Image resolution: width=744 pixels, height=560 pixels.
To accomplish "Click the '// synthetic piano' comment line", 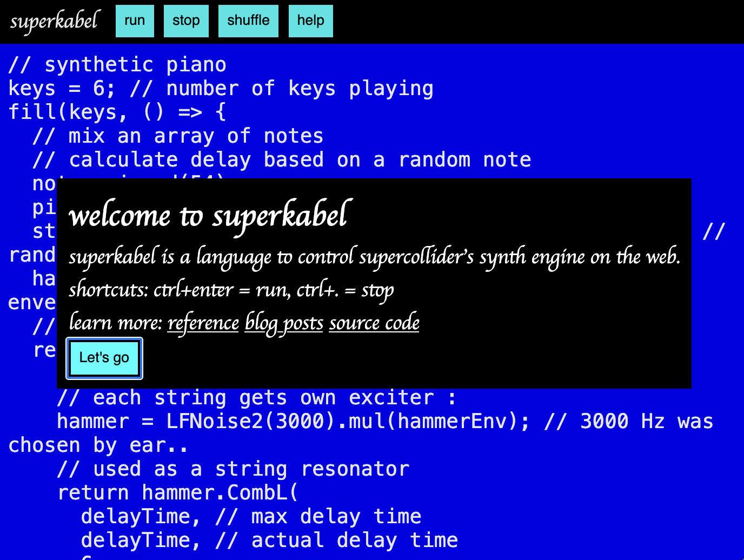I will [x=117, y=65].
